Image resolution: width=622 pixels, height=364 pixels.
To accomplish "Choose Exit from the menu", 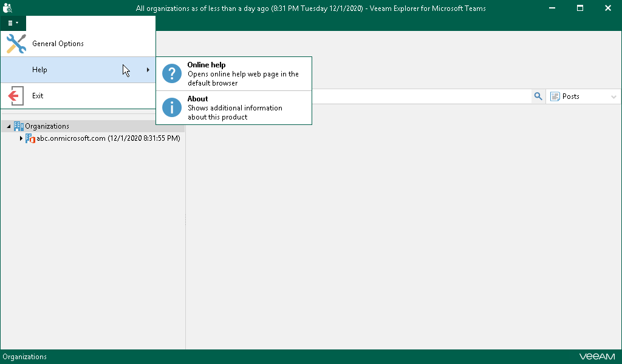I will tap(78, 96).
